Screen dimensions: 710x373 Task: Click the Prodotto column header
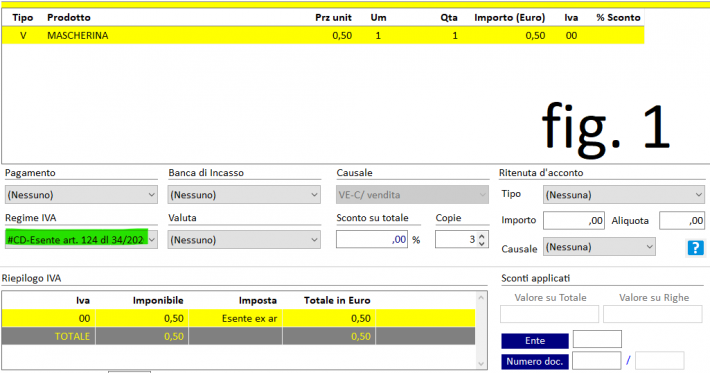tap(69, 18)
